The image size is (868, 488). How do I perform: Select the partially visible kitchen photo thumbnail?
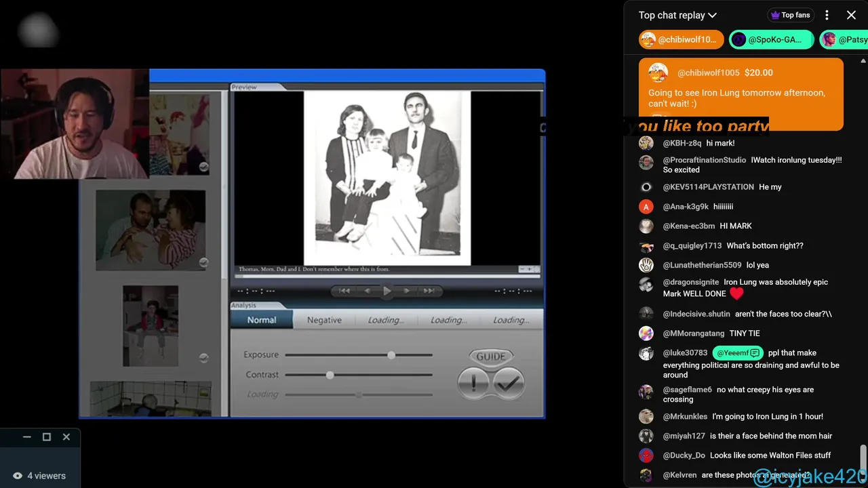pyautogui.click(x=151, y=399)
